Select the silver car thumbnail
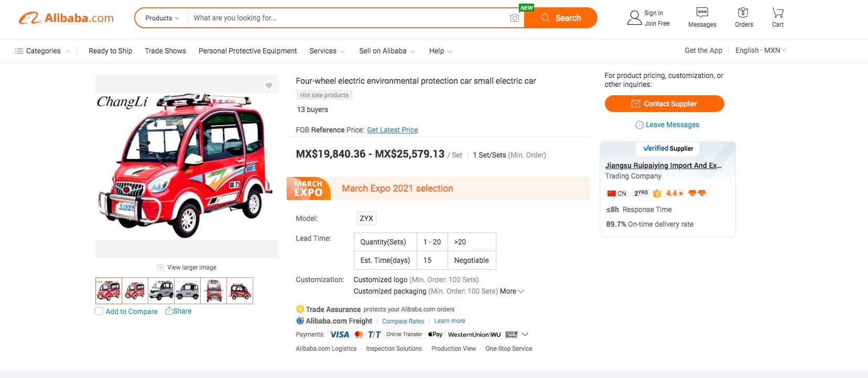The height and width of the screenshot is (378, 868). click(x=161, y=291)
